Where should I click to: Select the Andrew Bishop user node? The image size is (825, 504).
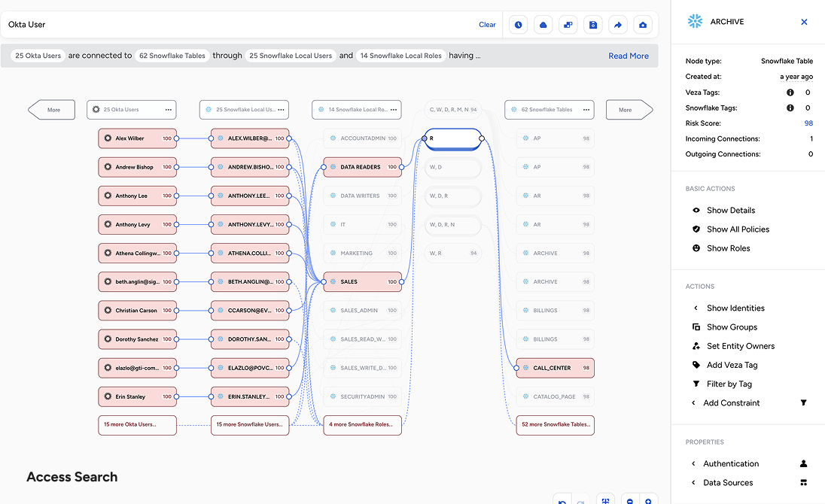[x=137, y=167]
